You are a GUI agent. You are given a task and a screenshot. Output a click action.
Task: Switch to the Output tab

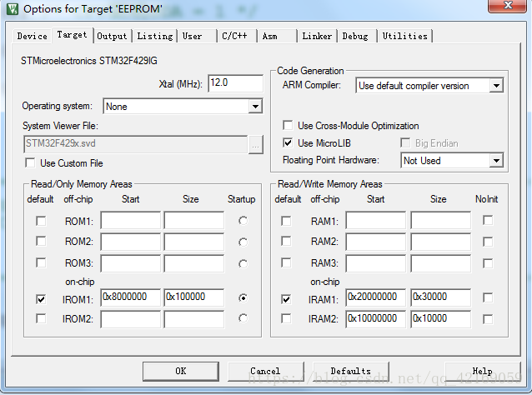pyautogui.click(x=112, y=37)
